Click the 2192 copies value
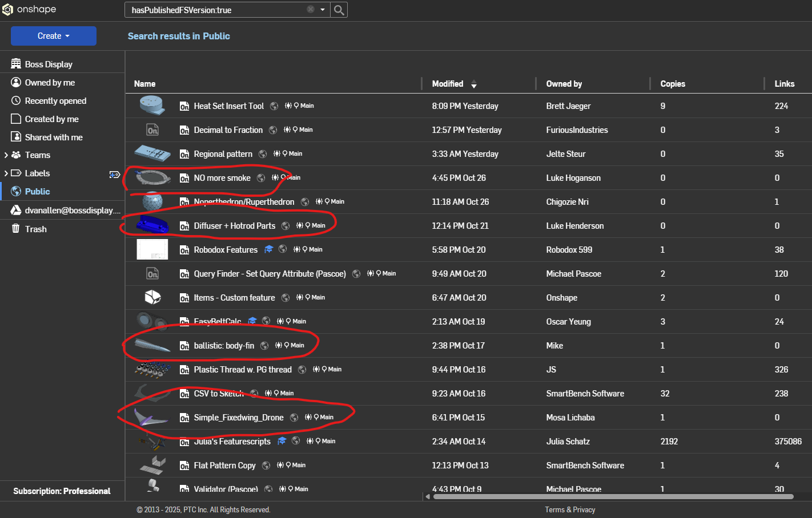Viewport: 812px width, 518px height. (x=669, y=442)
